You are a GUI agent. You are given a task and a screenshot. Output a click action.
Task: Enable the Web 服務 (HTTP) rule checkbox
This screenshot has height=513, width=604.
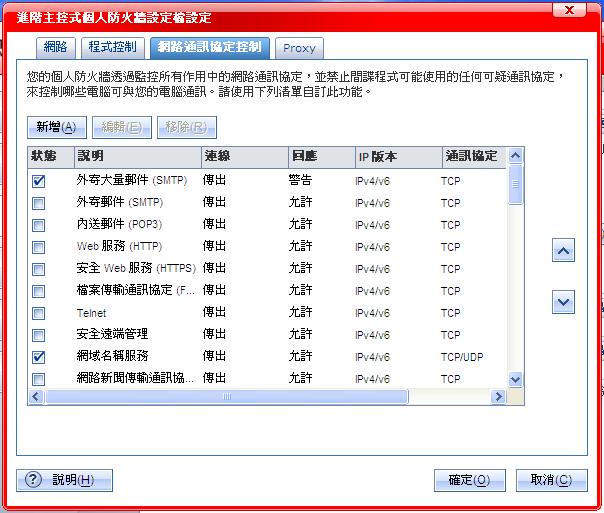(x=39, y=247)
